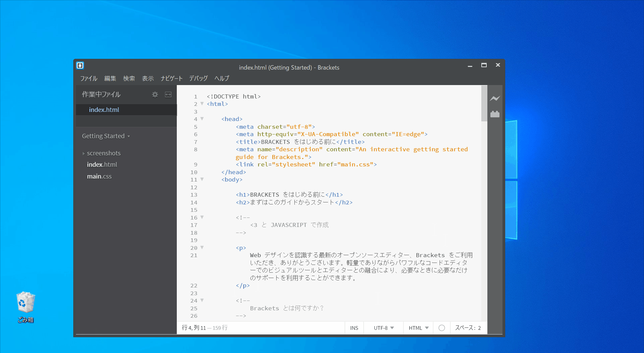This screenshot has width=644, height=353.
Task: Expand the screenshots folder
Action: (x=84, y=153)
